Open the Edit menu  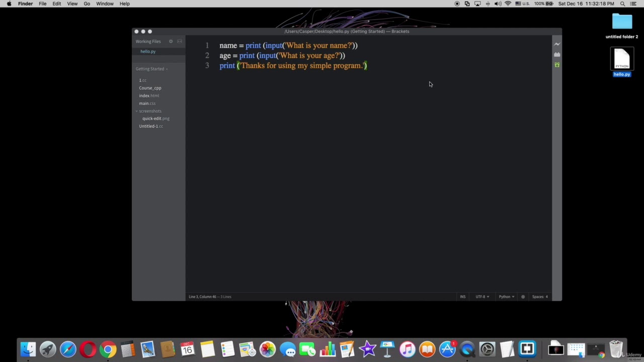57,4
